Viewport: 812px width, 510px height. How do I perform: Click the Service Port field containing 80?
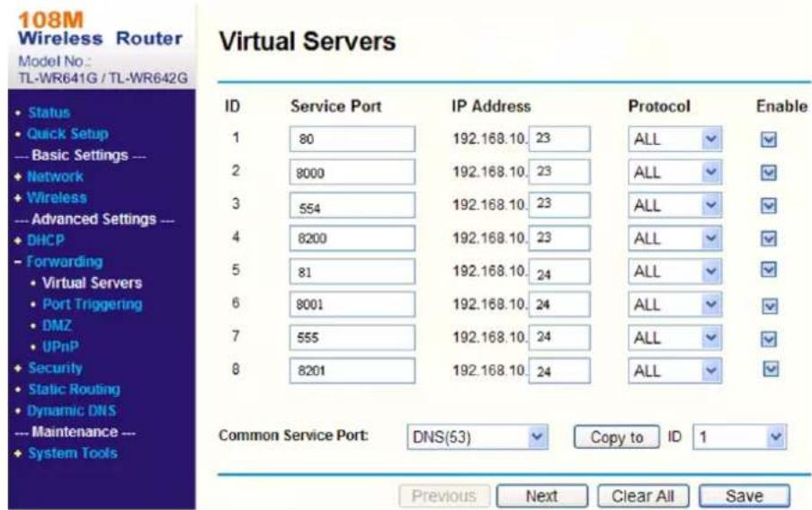coord(352,139)
